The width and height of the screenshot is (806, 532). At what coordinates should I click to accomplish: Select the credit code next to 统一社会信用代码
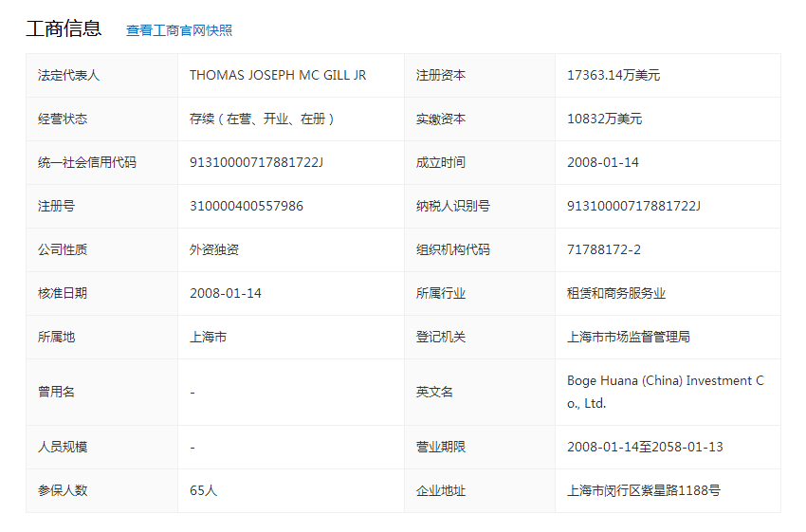[x=256, y=162]
